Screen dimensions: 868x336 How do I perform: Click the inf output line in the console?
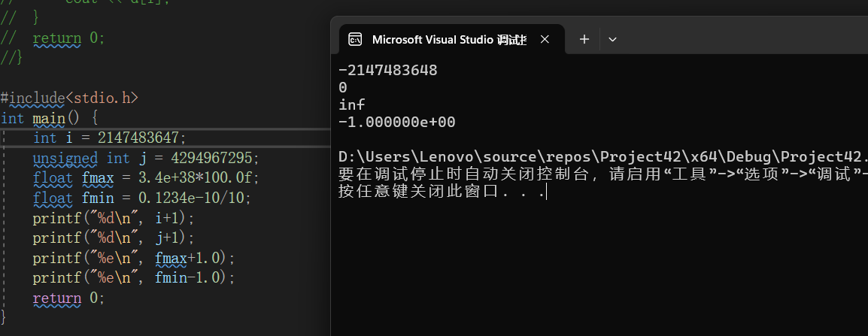352,105
